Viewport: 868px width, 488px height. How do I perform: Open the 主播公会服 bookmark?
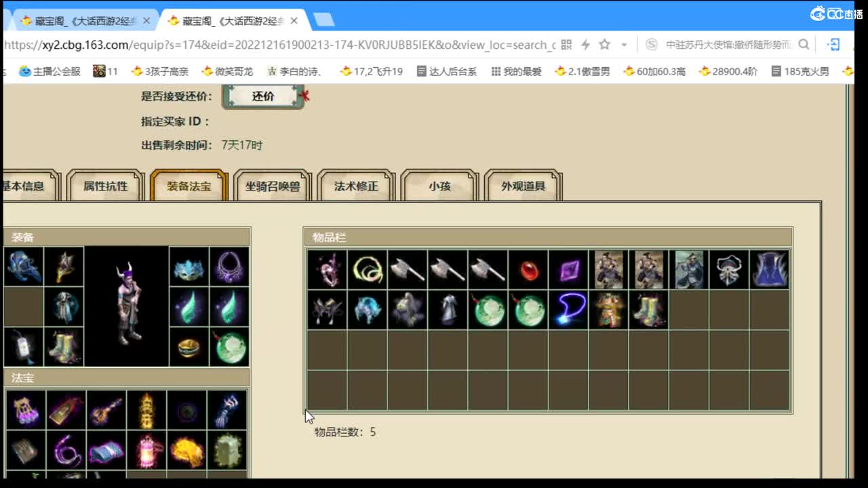pyautogui.click(x=50, y=71)
